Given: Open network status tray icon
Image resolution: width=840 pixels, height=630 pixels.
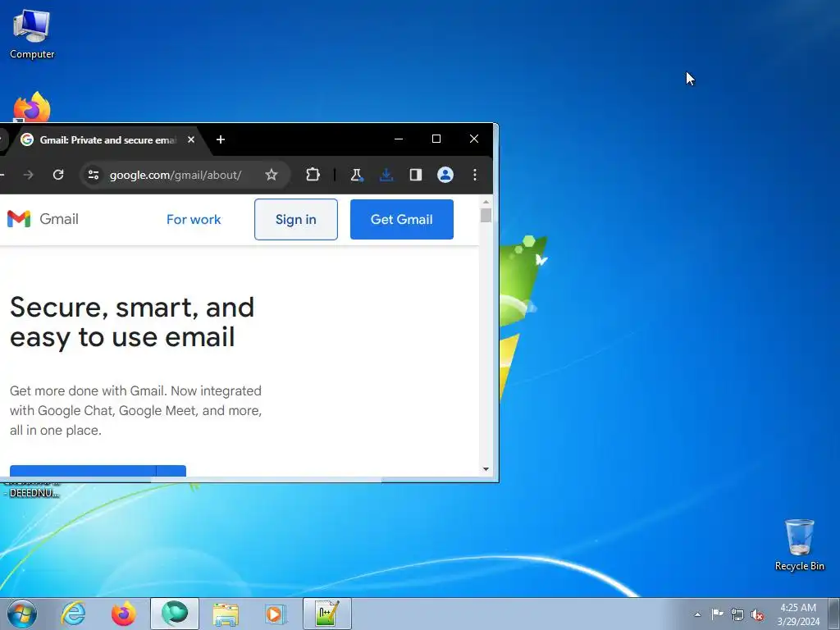Looking at the screenshot, I should [737, 614].
